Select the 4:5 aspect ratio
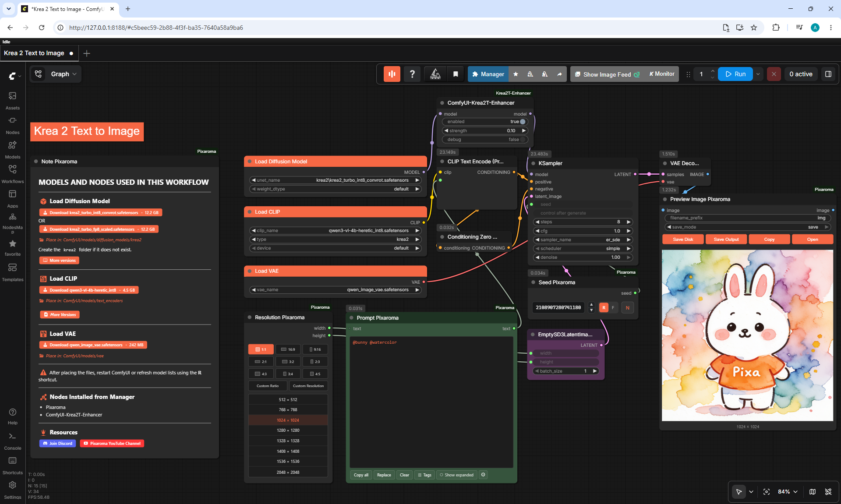Image resolution: width=841 pixels, height=504 pixels. pyautogui.click(x=315, y=374)
